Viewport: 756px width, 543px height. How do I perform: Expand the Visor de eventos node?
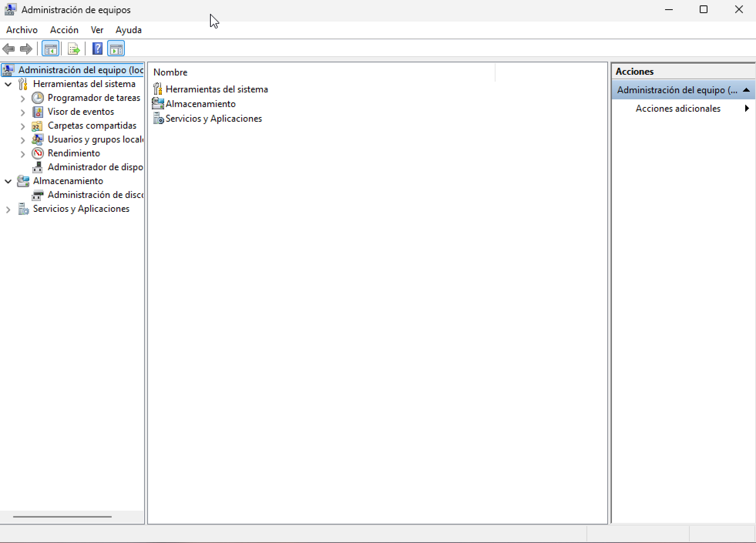pos(23,112)
